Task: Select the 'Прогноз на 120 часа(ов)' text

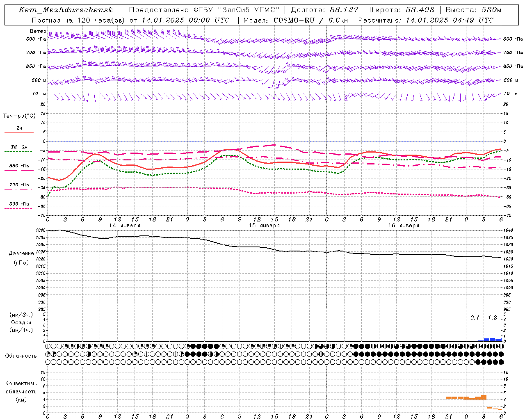Action: coord(79,20)
